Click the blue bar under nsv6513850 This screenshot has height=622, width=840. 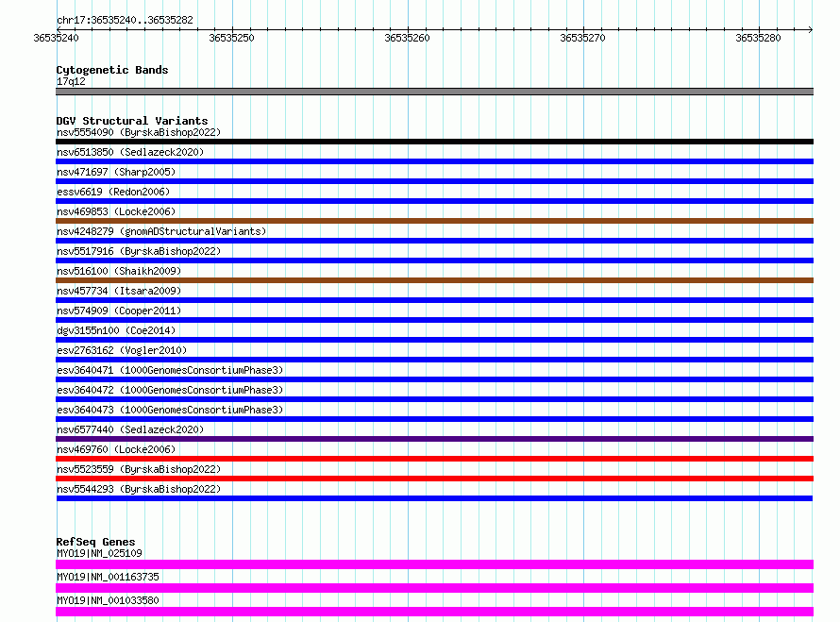[434, 161]
